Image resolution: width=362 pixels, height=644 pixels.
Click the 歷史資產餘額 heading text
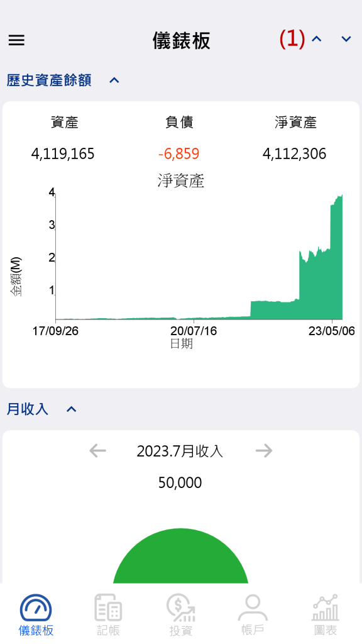click(x=49, y=80)
